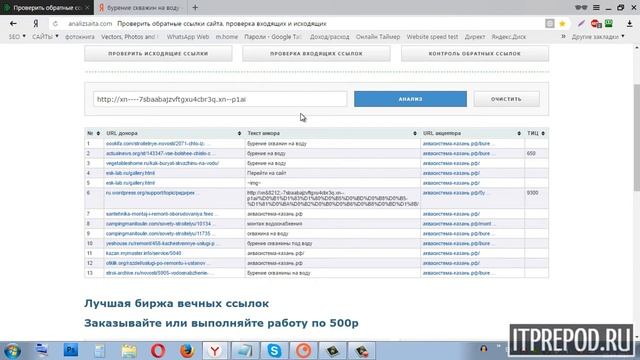This screenshot has height=360, width=640.
Task: Open the WhatsApp Web bookmark
Action: [188, 37]
